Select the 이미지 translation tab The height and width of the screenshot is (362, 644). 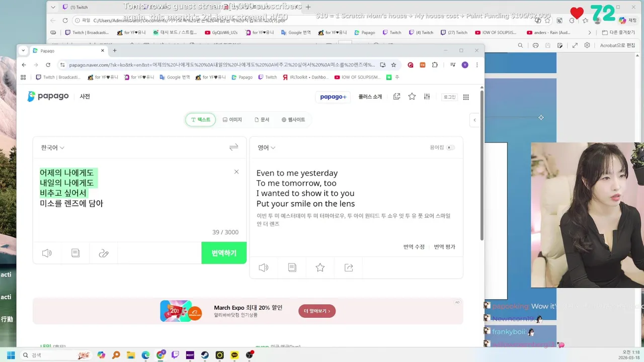232,120
